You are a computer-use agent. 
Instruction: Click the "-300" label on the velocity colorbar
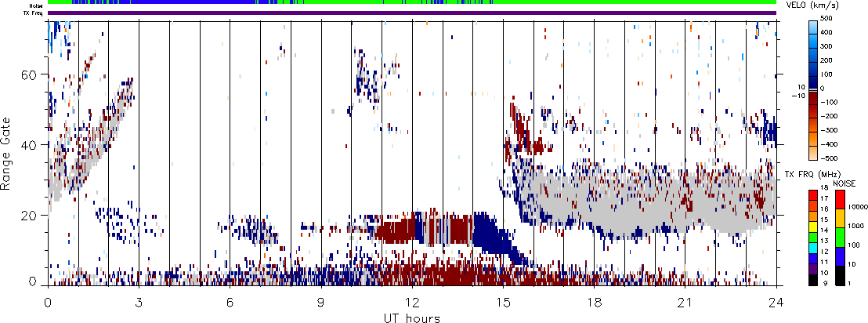click(830, 130)
